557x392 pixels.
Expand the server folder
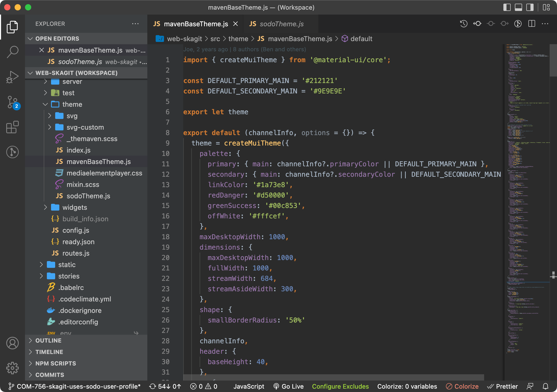click(x=86, y=81)
